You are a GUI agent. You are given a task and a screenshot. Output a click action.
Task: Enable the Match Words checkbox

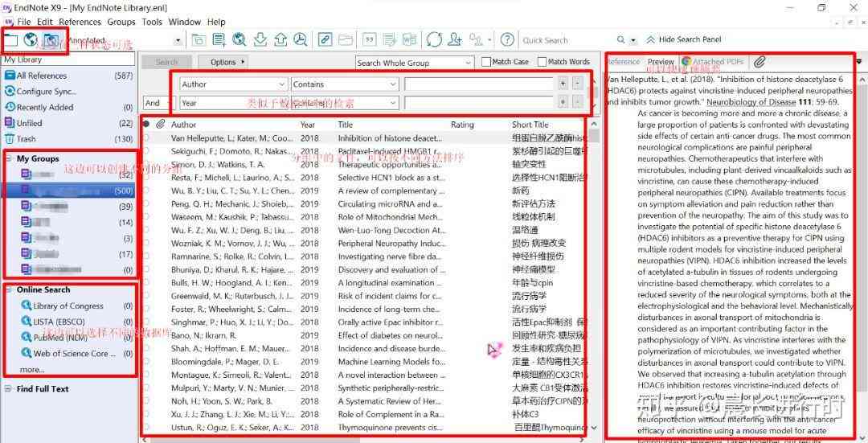click(542, 62)
